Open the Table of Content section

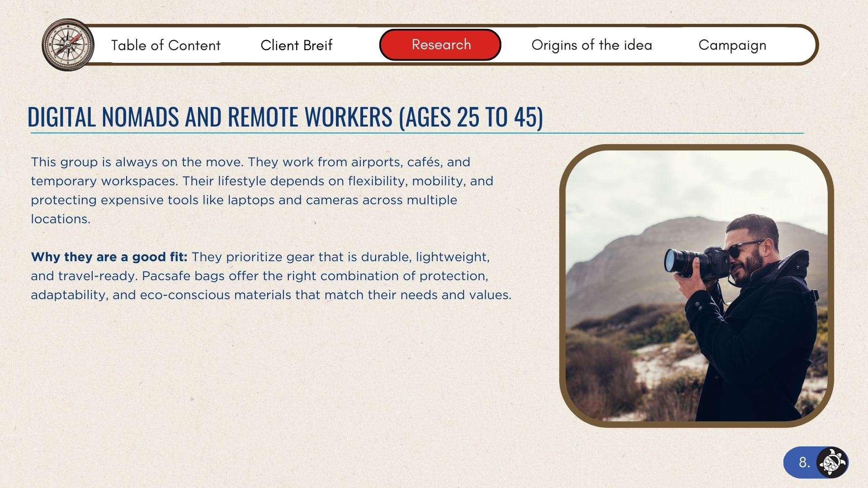[x=165, y=45]
